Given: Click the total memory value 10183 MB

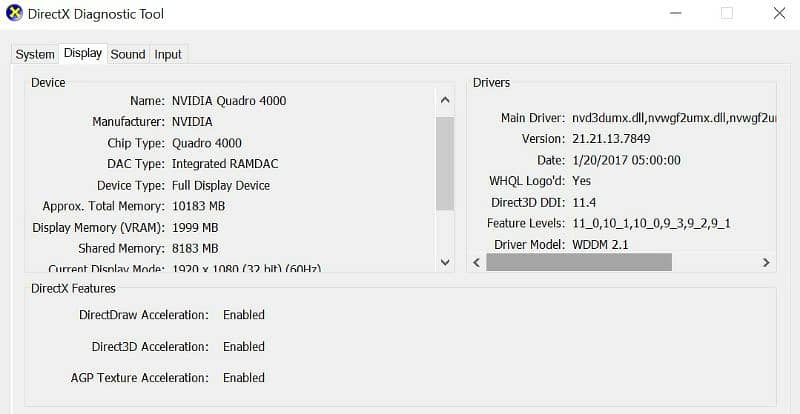Looking at the screenshot, I should pos(198,206).
